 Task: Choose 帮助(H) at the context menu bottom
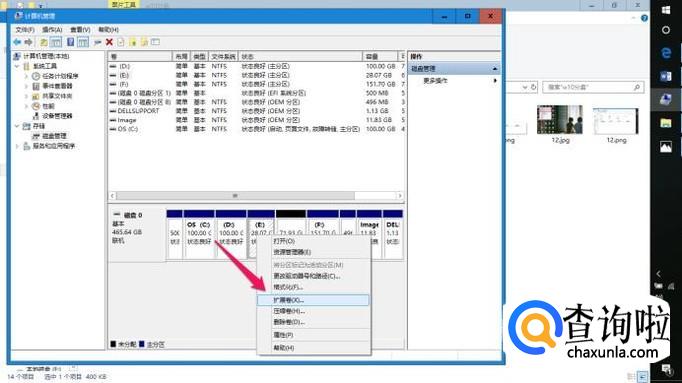point(313,348)
